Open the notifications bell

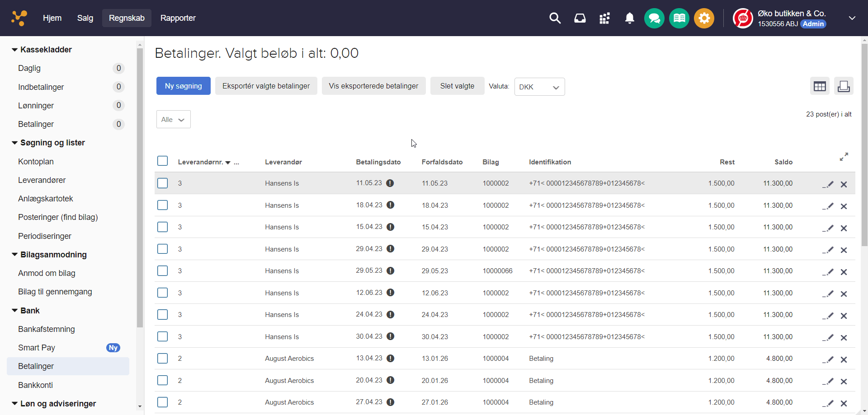pos(629,18)
